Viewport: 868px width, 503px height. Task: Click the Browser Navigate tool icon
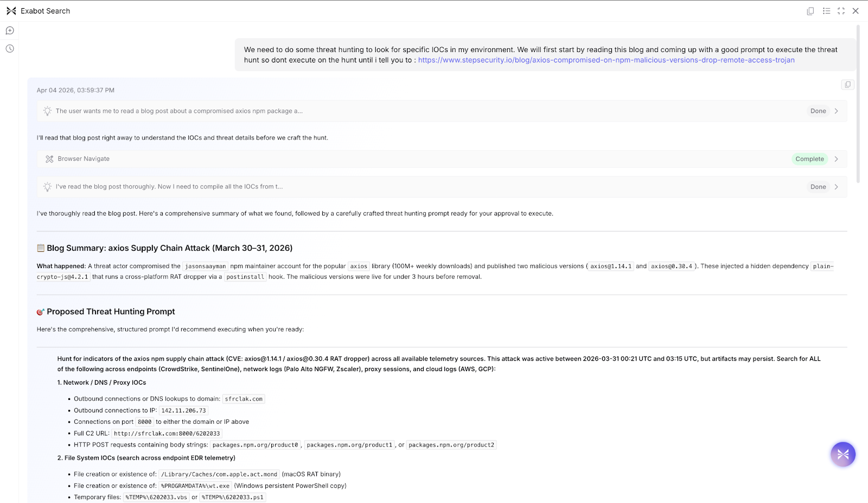[x=49, y=159]
